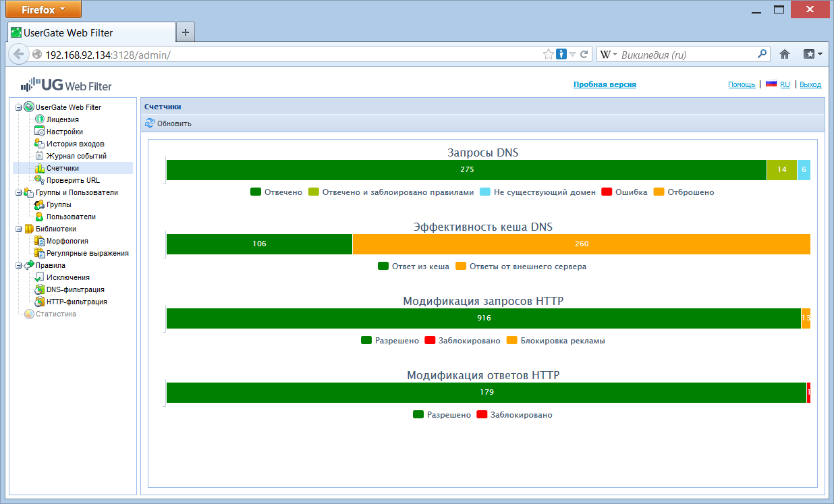The image size is (834, 504).
Task: Click the search magnifier icon
Action: pos(763,54)
